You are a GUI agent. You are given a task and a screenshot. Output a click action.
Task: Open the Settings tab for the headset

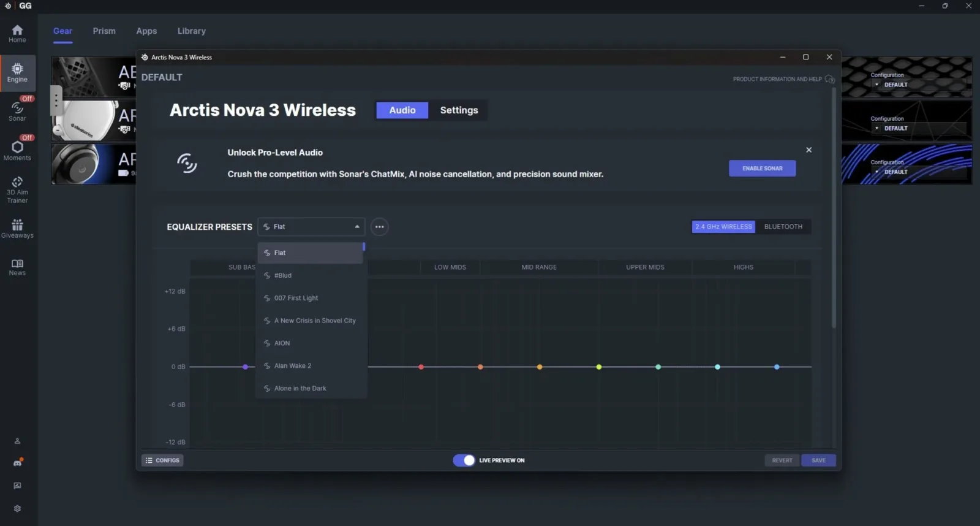point(459,110)
